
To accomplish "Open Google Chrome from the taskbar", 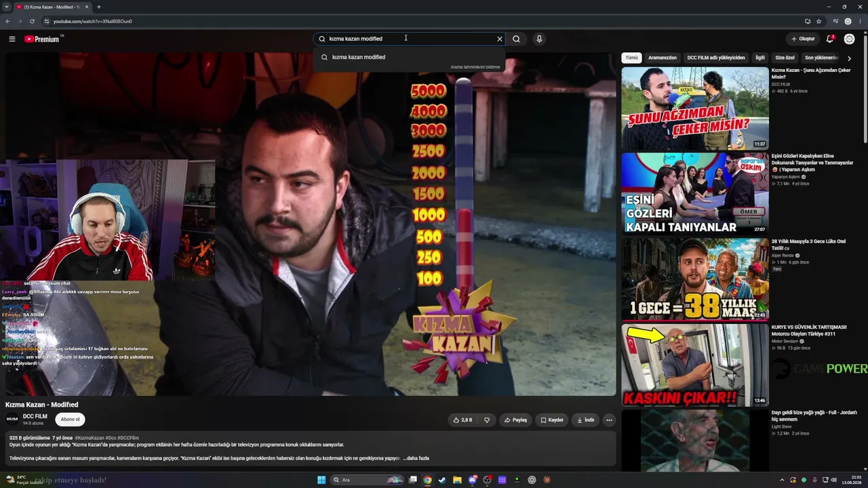I will tap(427, 480).
